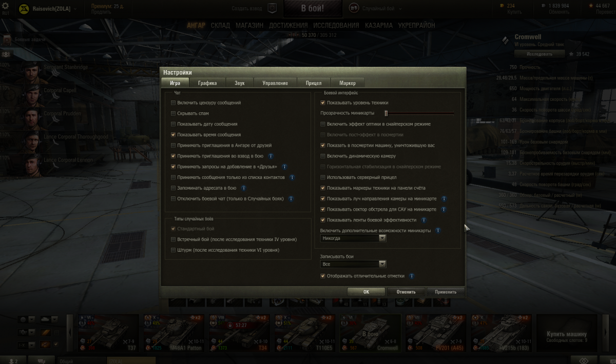Screen dimensions: 616x364
Task: Enable Включить цензуру сообщений checkbox
Action: click(173, 103)
